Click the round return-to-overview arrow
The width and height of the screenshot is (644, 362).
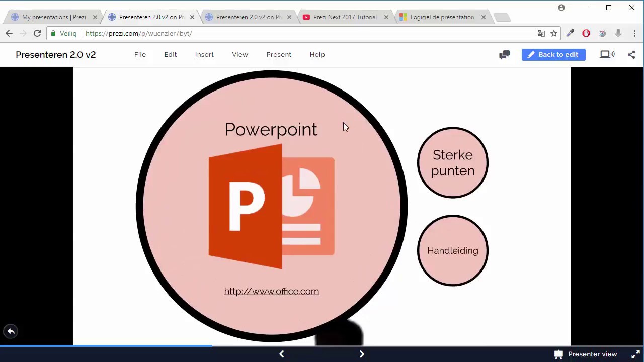(x=11, y=331)
